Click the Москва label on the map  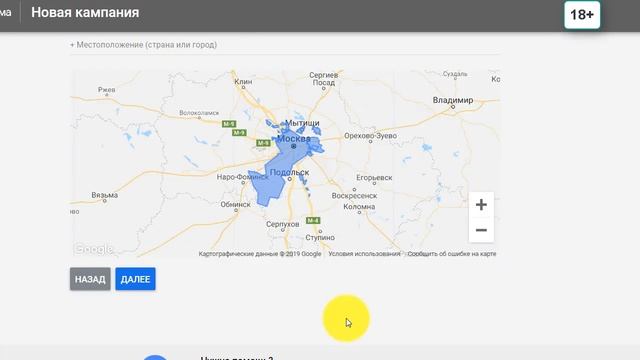click(294, 139)
